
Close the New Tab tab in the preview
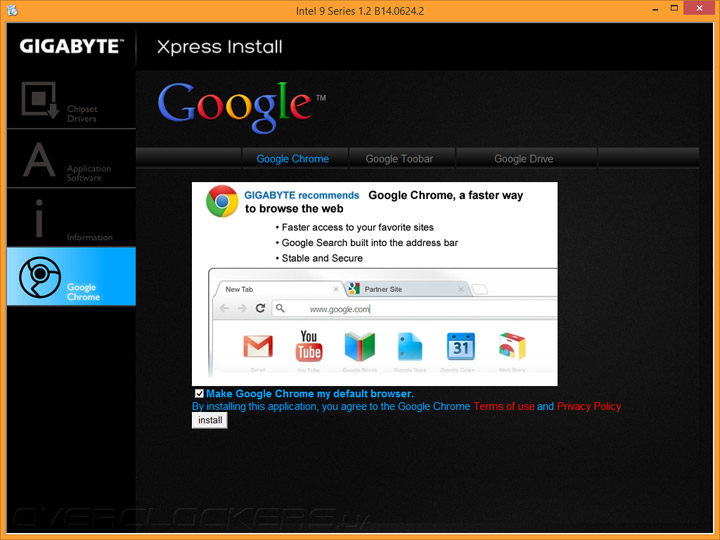pos(336,289)
